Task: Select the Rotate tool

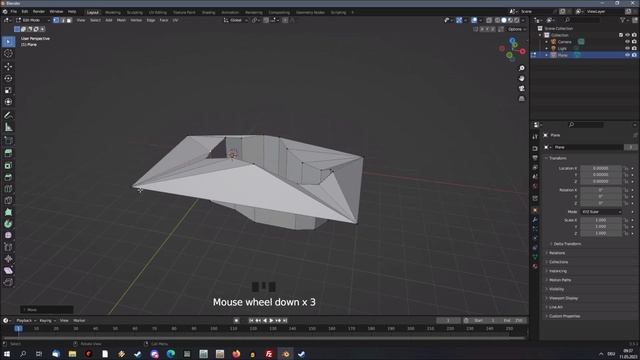Action: (8, 78)
